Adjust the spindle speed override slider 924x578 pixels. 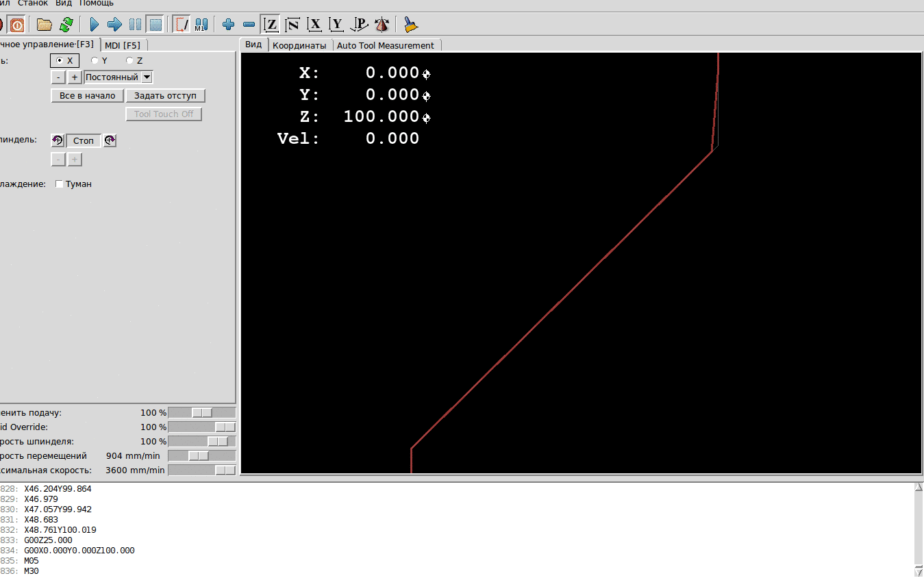[202, 442]
